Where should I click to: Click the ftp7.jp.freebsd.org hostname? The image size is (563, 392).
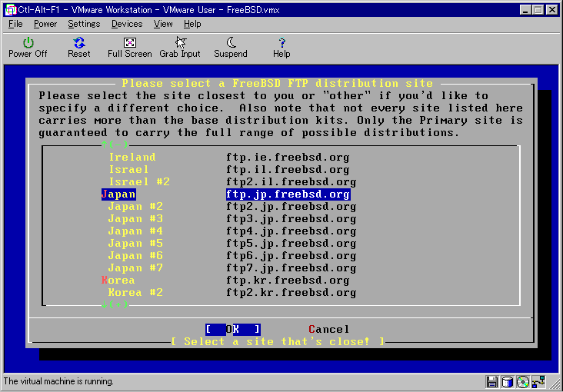coord(291,268)
